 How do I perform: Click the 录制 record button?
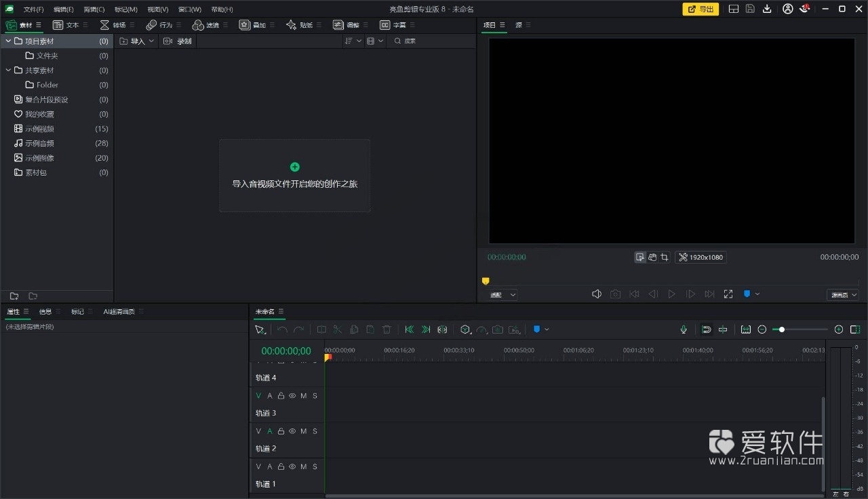pyautogui.click(x=177, y=41)
